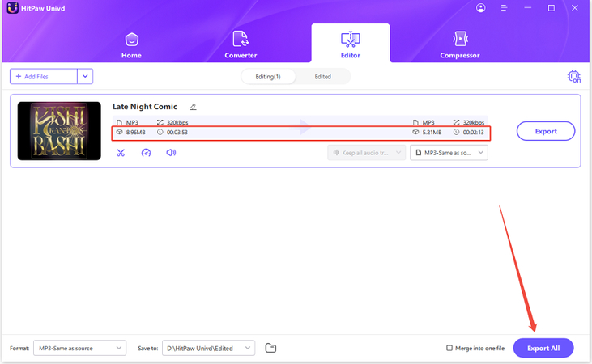Click the HitPaw Univd app logo

click(12, 8)
